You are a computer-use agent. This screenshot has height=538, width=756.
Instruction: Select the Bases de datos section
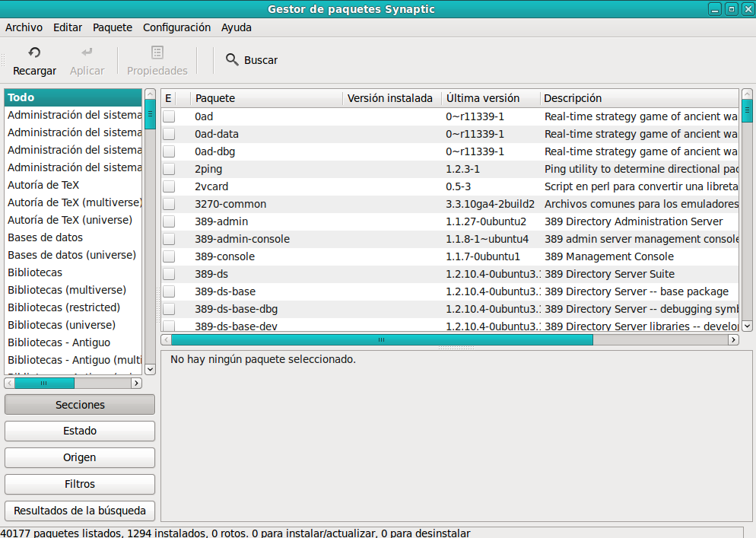click(73, 237)
